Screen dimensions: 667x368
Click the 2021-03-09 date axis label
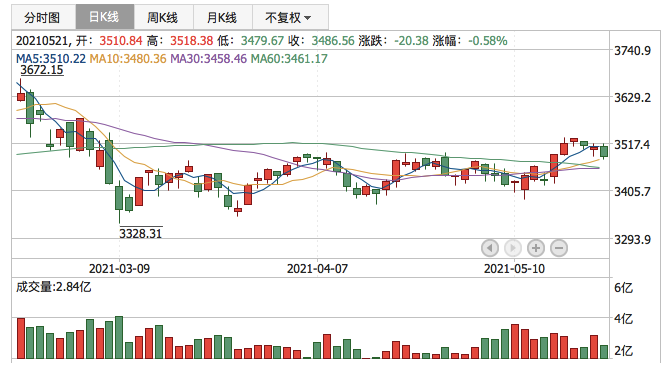coord(119,268)
